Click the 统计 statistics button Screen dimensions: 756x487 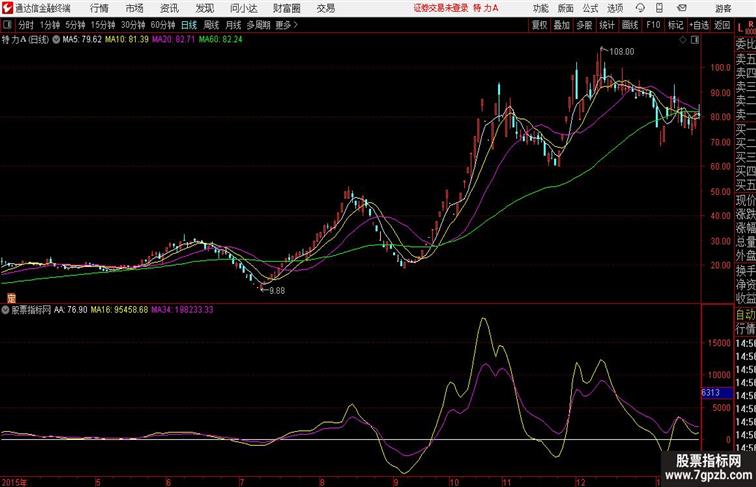[607, 25]
